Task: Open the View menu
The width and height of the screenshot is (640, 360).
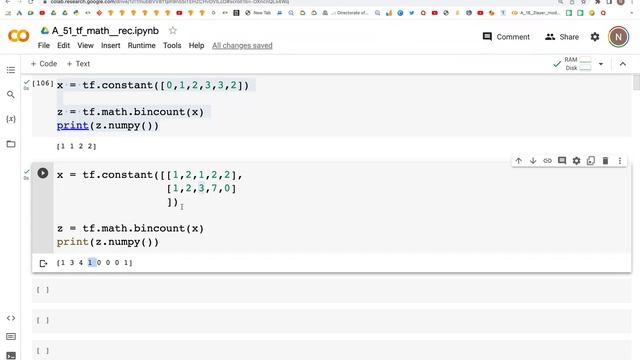Action: tap(85, 45)
